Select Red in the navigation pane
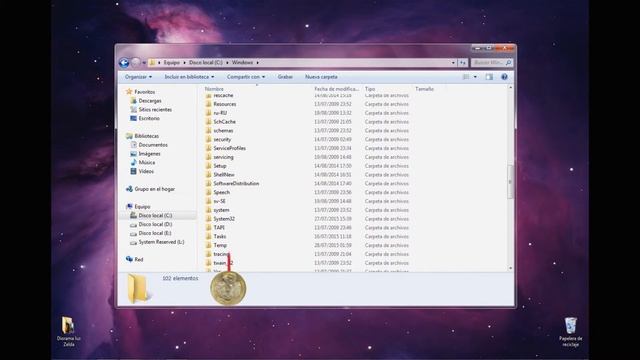The width and height of the screenshot is (640, 360). coord(139,259)
